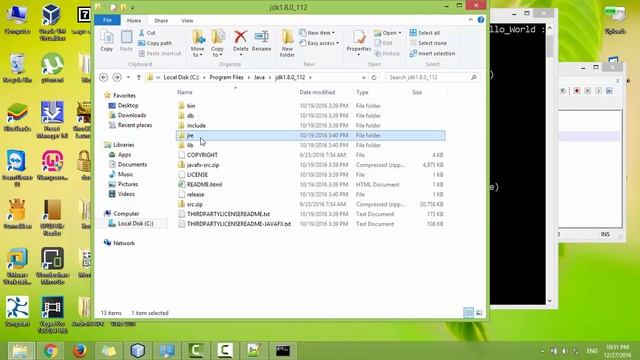The height and width of the screenshot is (360, 640).
Task: Open Command Prompt from taskbar
Action: 283,351
